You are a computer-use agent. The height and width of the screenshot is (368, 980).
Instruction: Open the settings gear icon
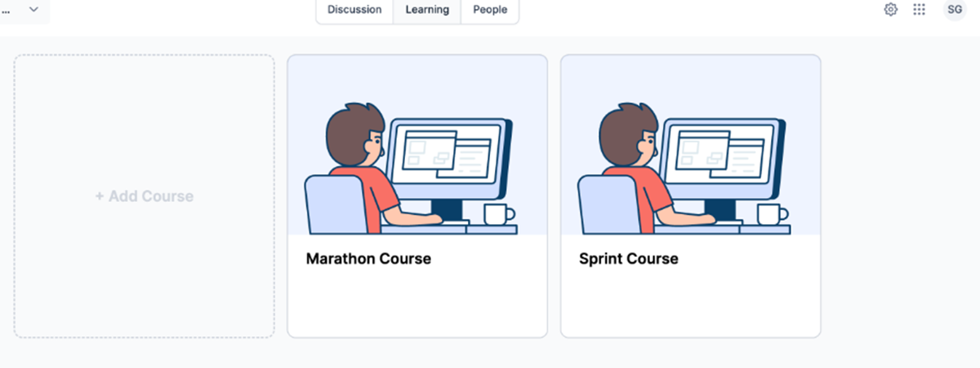(x=891, y=10)
